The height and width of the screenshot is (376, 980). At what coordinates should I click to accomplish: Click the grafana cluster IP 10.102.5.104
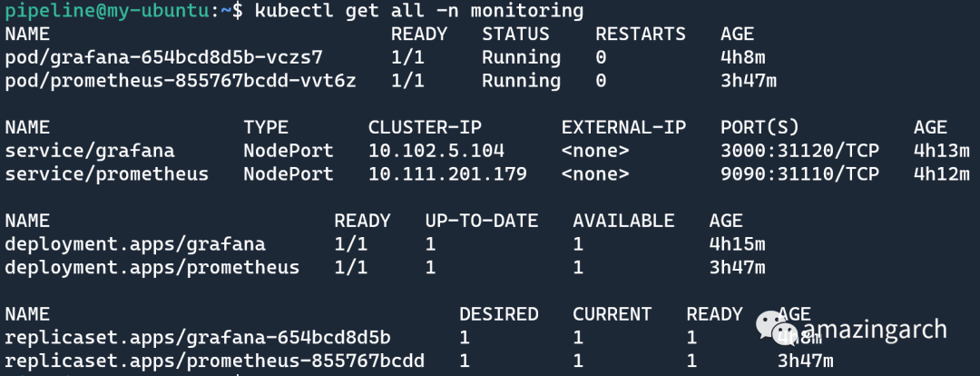pos(436,151)
